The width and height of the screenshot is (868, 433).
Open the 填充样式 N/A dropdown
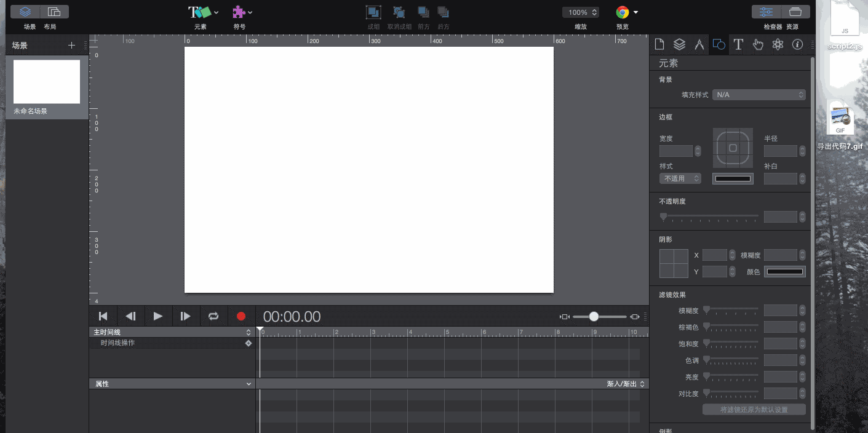(x=759, y=95)
